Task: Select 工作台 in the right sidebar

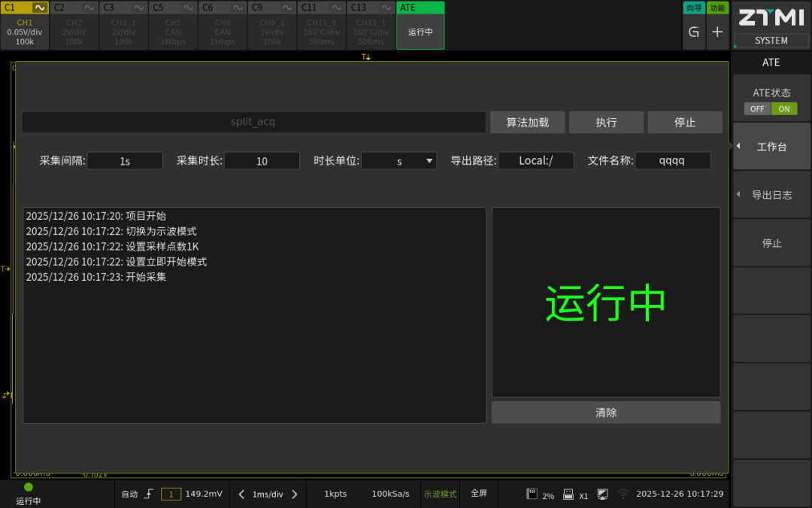Action: pyautogui.click(x=771, y=146)
